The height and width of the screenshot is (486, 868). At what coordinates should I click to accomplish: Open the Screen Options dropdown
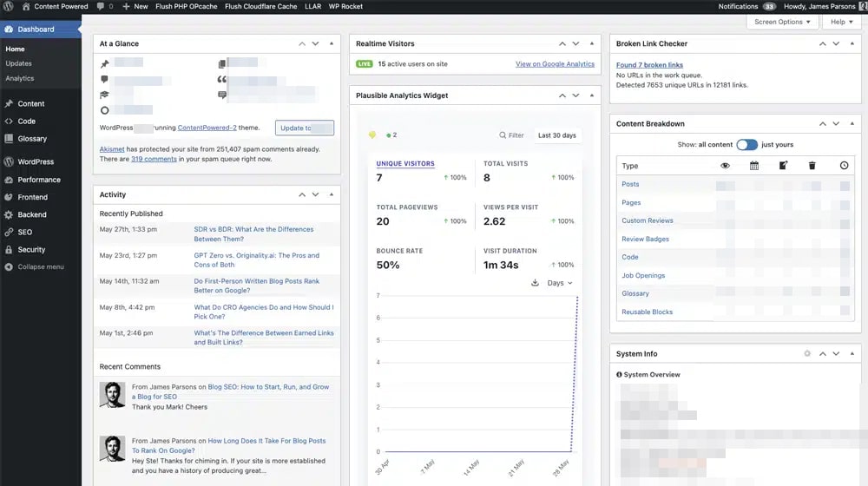(782, 23)
